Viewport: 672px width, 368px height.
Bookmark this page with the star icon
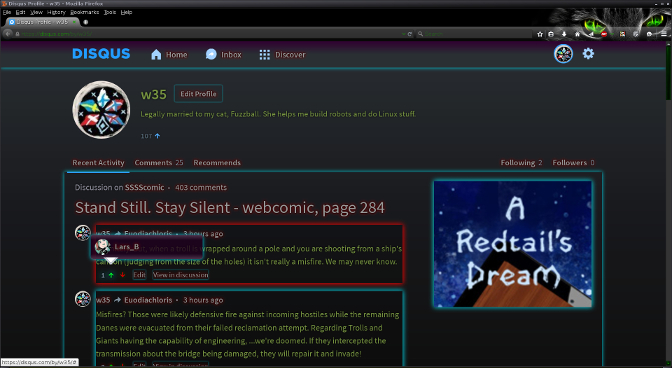point(540,34)
